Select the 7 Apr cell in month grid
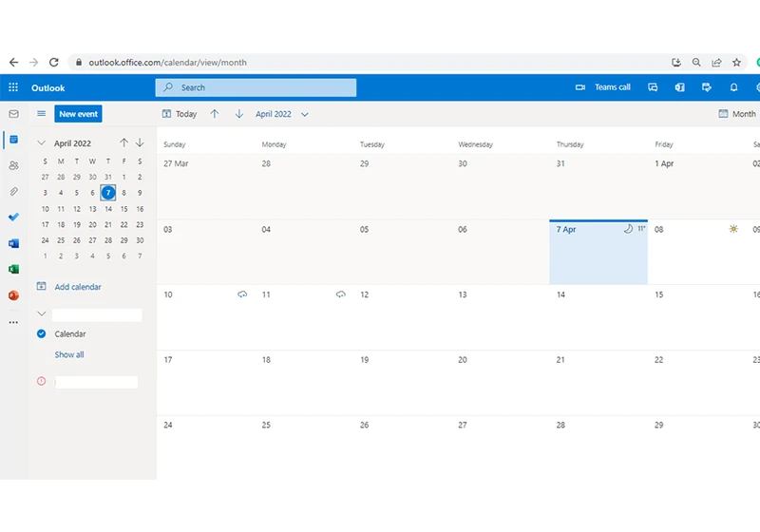 point(598,252)
